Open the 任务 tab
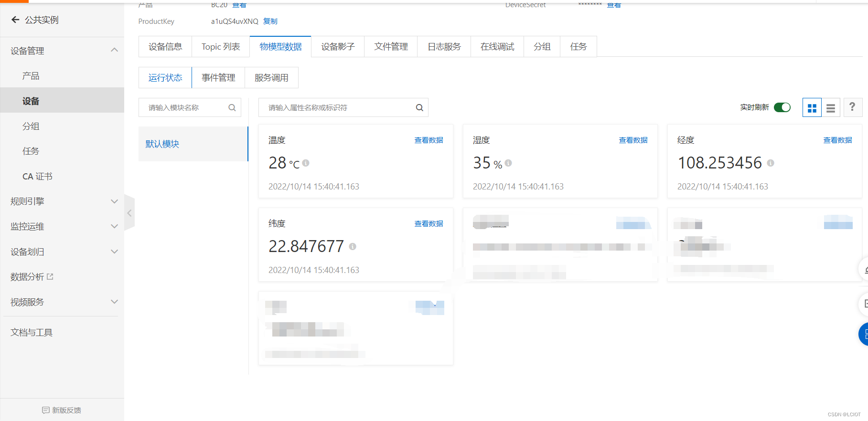This screenshot has height=421, width=868. tap(579, 46)
